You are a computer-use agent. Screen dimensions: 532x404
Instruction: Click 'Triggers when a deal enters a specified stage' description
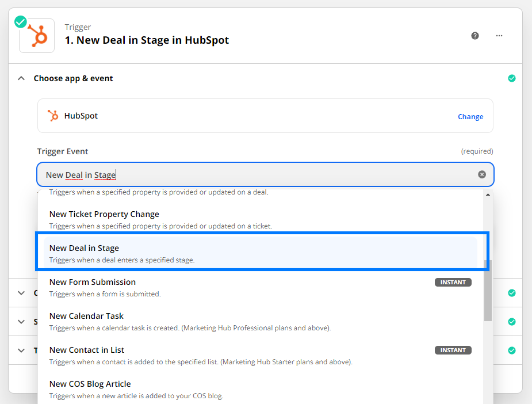click(x=122, y=260)
